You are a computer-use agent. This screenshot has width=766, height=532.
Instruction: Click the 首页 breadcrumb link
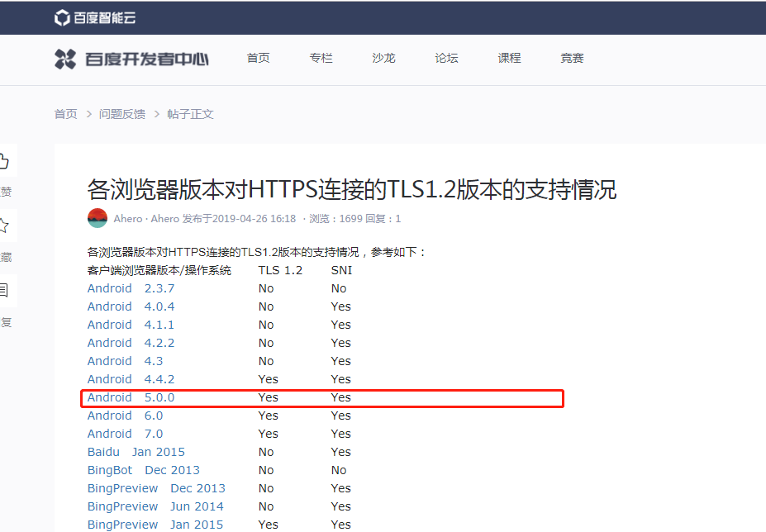[65, 114]
